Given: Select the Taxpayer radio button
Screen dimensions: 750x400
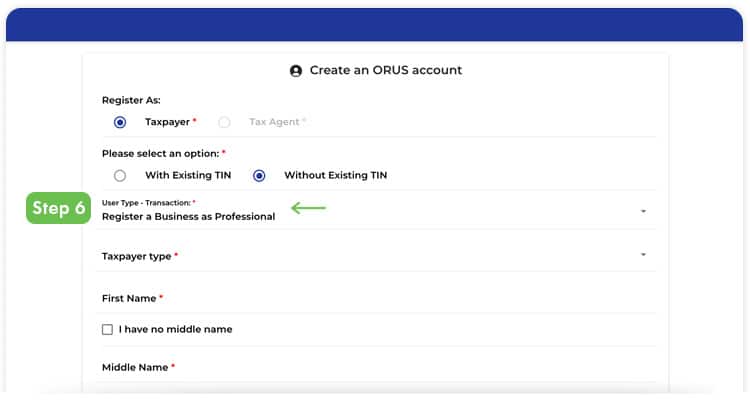Looking at the screenshot, I should (x=120, y=122).
